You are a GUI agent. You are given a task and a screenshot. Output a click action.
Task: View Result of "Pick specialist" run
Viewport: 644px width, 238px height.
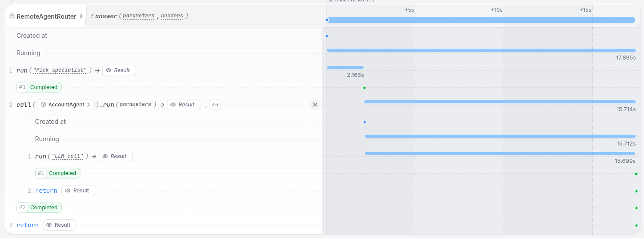click(119, 70)
